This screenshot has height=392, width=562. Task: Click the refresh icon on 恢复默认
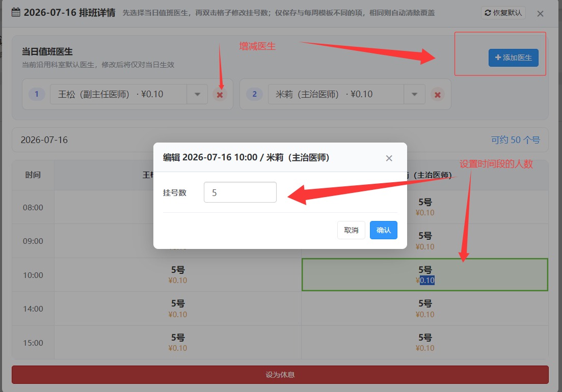[488, 13]
